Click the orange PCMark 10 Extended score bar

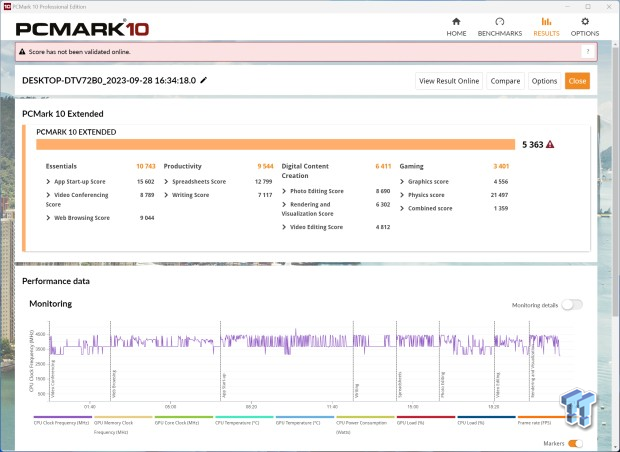click(x=276, y=144)
